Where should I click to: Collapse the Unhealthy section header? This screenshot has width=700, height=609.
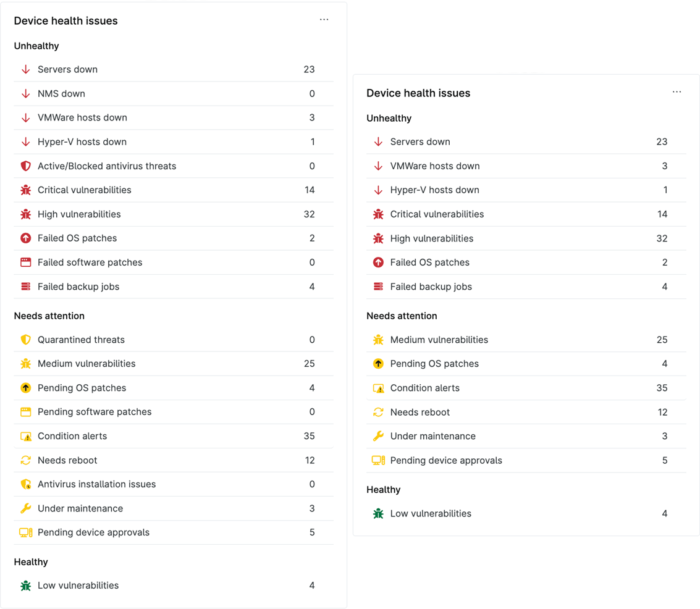36,46
